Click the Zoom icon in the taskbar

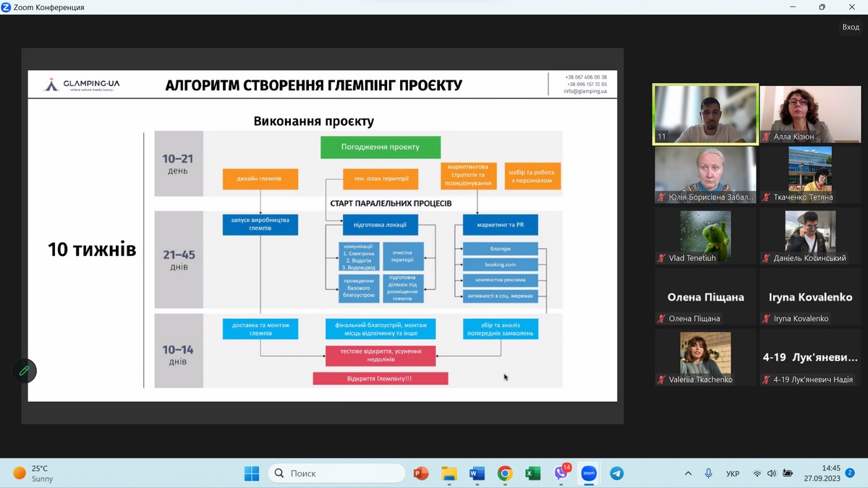click(x=589, y=474)
